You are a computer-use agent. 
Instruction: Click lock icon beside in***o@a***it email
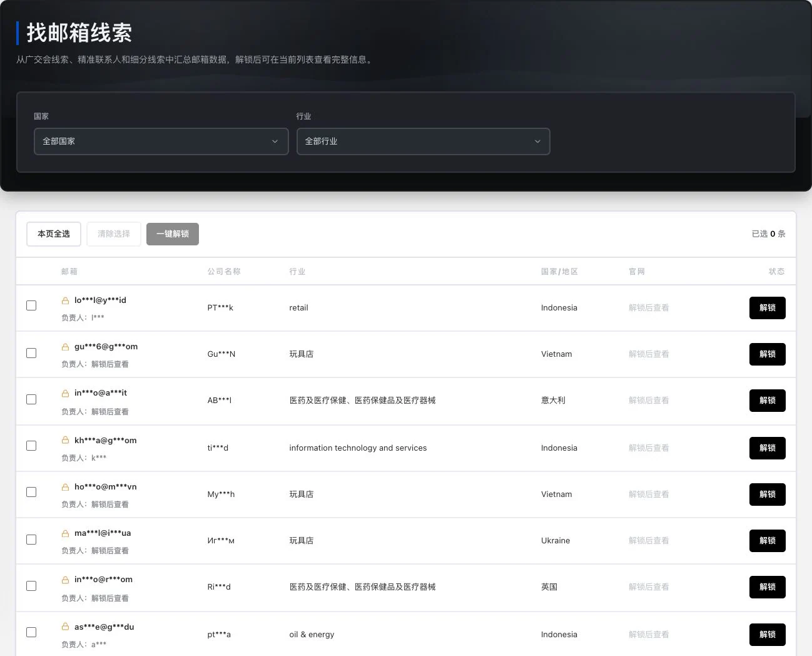pyautogui.click(x=65, y=393)
